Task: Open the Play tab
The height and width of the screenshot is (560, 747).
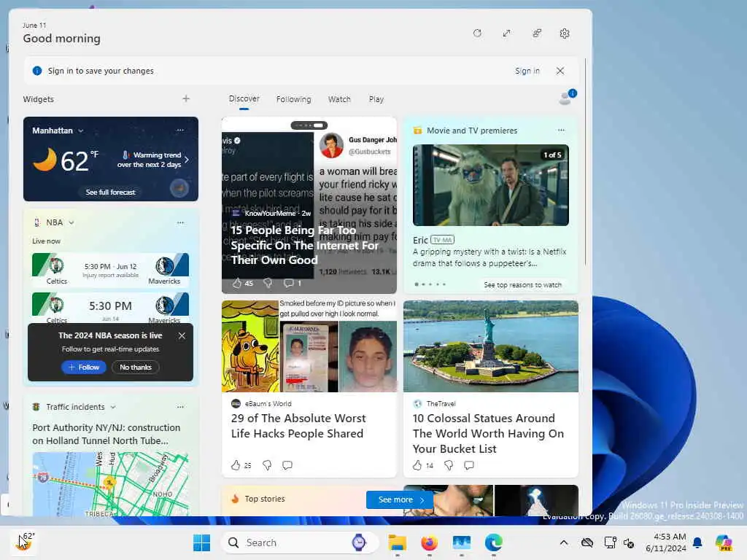Action: point(376,99)
